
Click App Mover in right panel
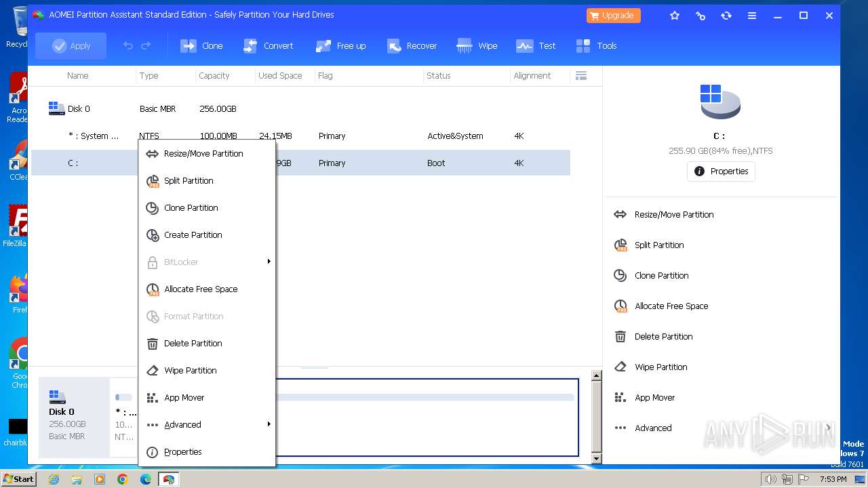[645, 398]
